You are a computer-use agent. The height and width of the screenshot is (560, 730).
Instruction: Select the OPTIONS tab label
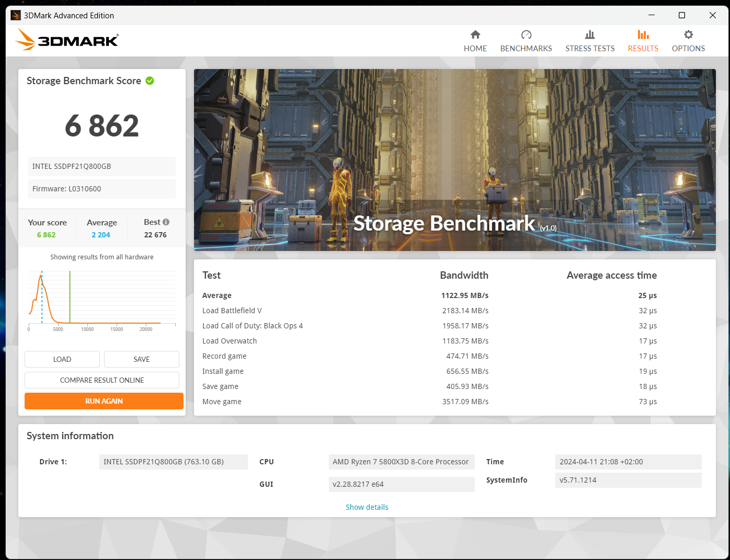[688, 48]
